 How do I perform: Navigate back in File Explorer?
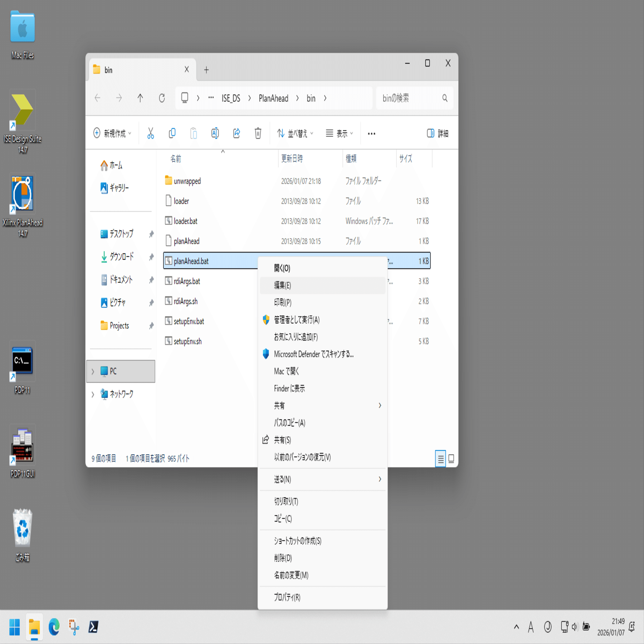pos(97,98)
